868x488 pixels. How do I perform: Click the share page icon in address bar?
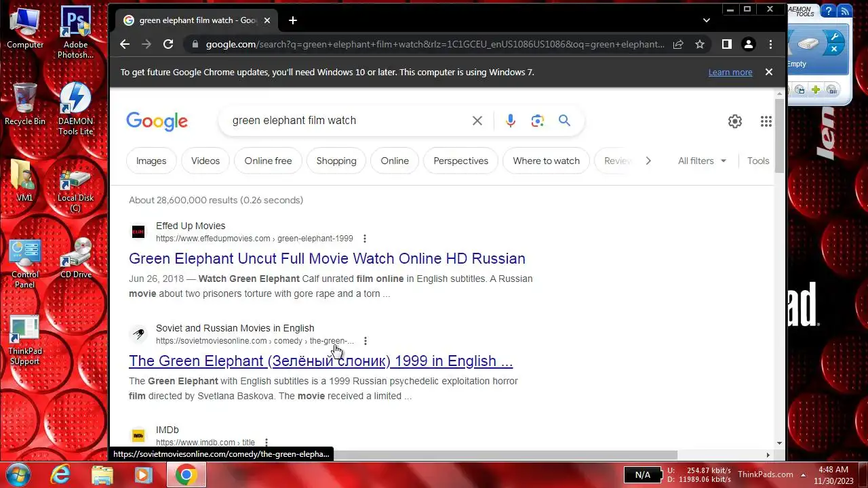point(678,44)
